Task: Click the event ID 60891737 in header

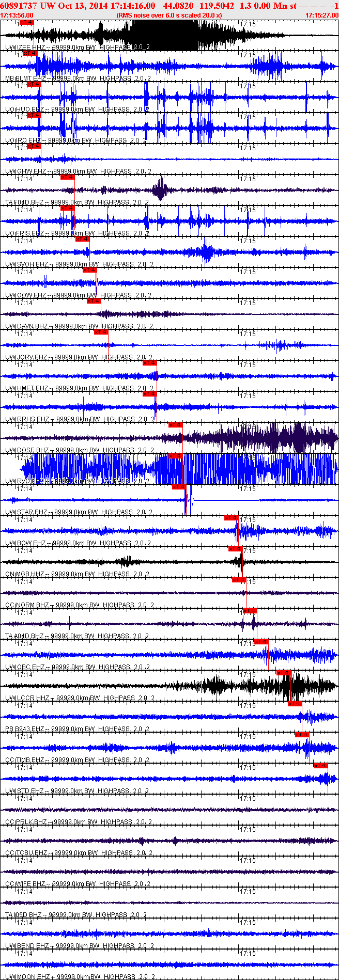Action: (17, 6)
